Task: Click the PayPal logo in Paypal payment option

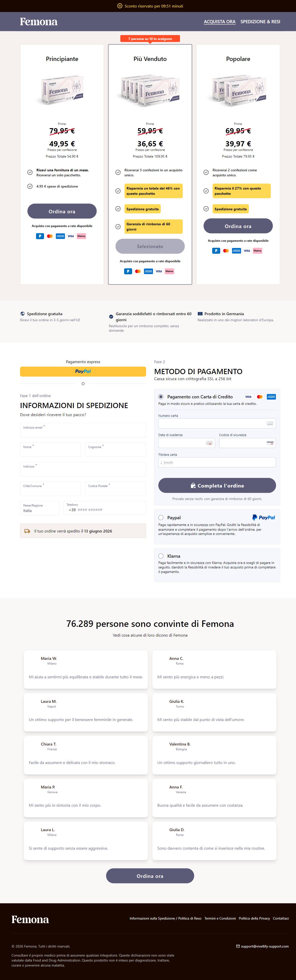Action: click(x=264, y=517)
